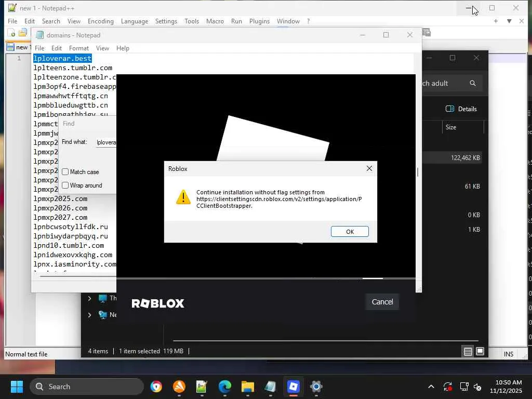Viewport: 532px width, 399px height.
Task: Click Notepad++ New file toolbar icon
Action: [x=11, y=33]
